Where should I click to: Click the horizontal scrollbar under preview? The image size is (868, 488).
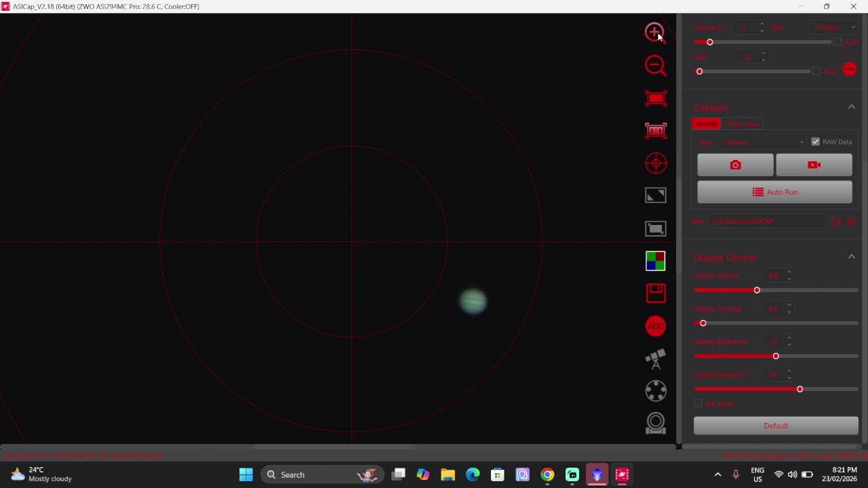click(335, 447)
